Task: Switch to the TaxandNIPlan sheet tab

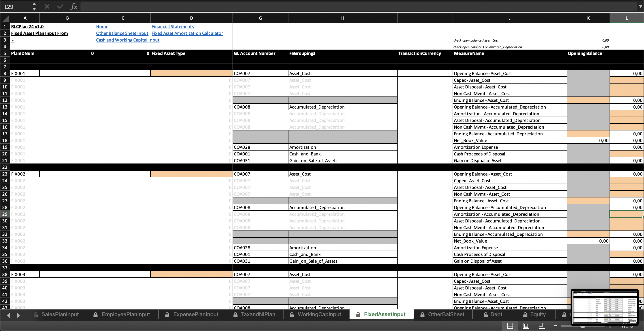Action: coord(254,314)
